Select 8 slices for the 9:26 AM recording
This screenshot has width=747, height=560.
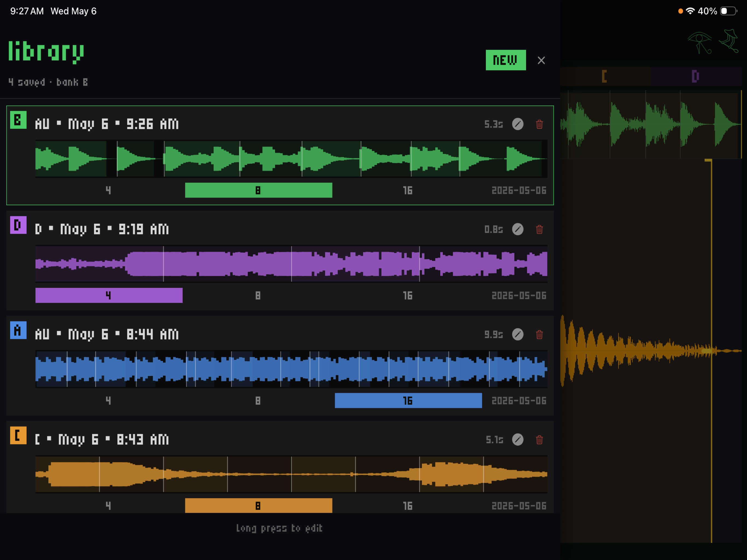click(258, 190)
